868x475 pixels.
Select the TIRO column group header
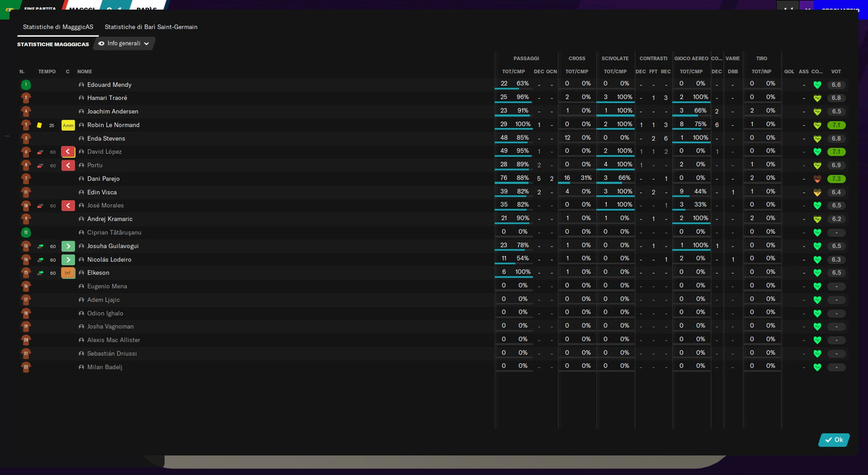click(x=762, y=58)
